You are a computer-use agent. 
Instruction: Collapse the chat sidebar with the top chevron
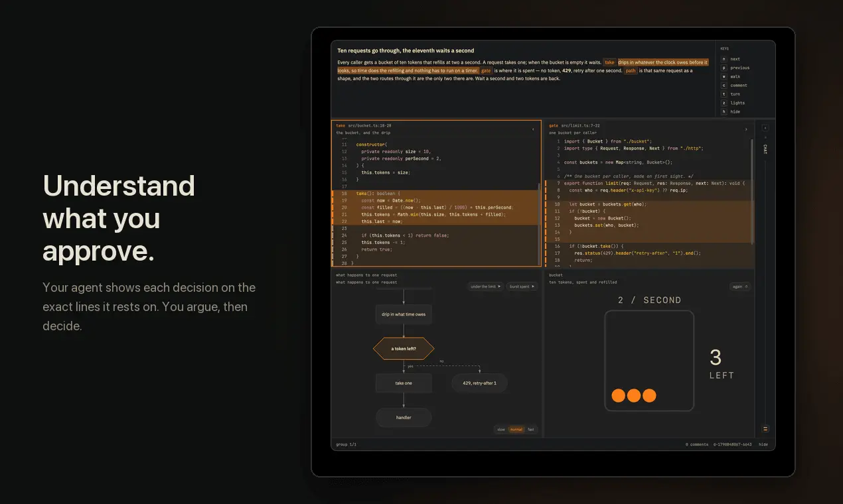click(765, 127)
